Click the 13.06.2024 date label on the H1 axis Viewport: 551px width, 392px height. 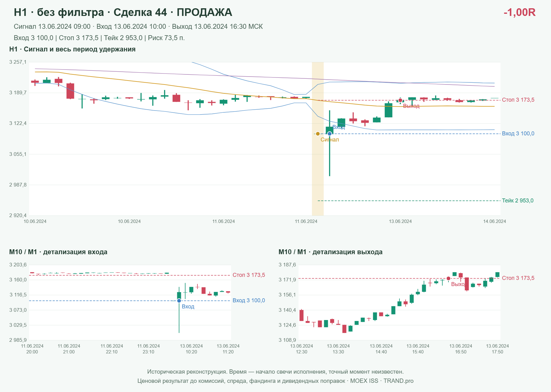click(400, 221)
